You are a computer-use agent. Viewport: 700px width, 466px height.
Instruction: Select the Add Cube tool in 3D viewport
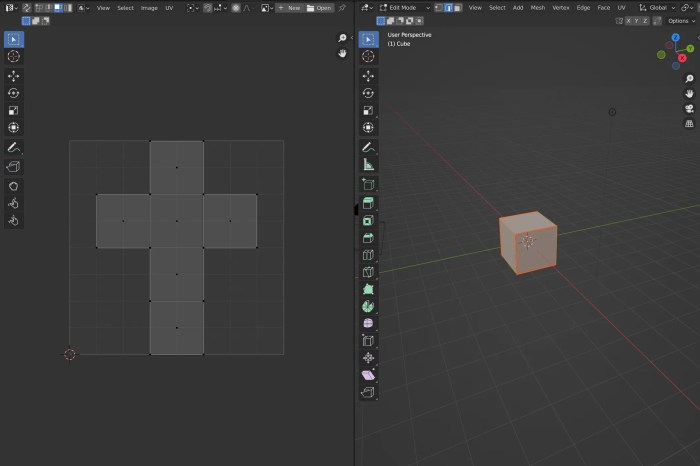pyautogui.click(x=368, y=184)
